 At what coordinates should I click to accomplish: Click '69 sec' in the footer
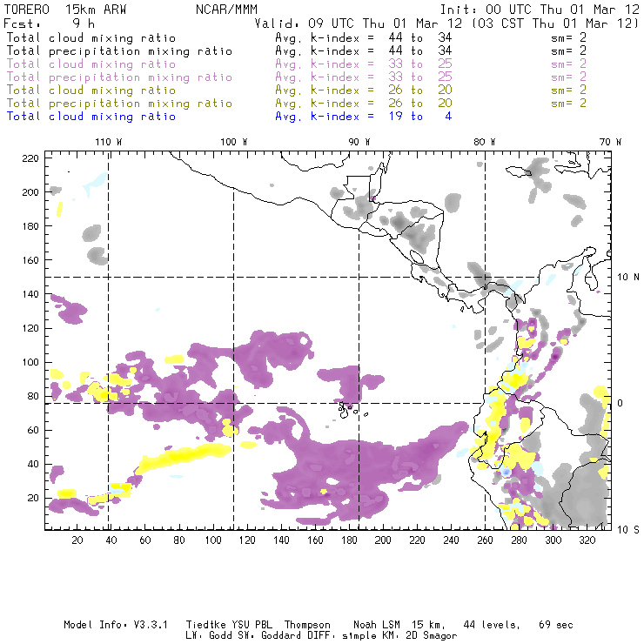(556, 625)
